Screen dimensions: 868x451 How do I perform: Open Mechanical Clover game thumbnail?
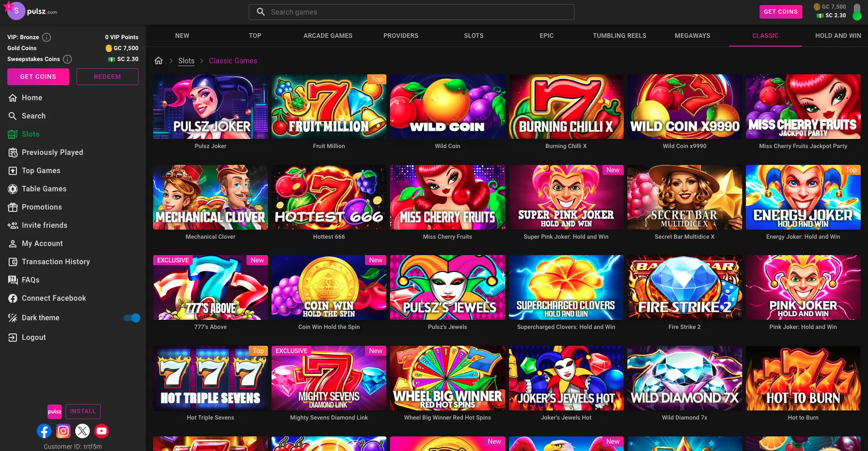(x=211, y=197)
